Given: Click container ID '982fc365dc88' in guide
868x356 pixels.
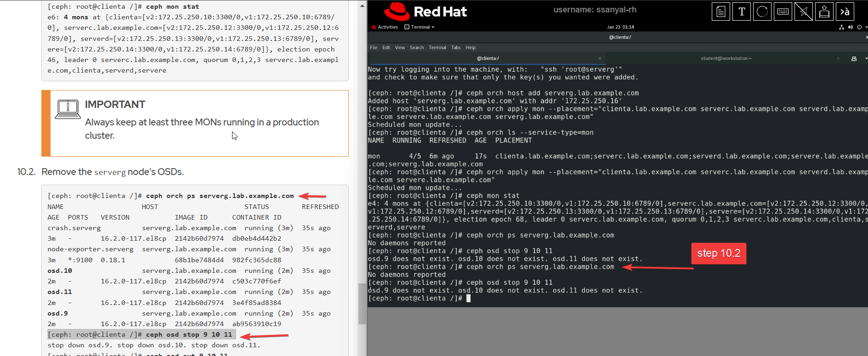Looking at the screenshot, I should click(257, 260).
